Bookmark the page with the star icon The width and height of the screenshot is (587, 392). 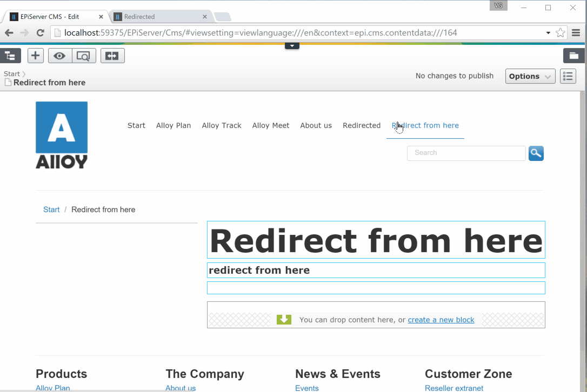(x=561, y=33)
